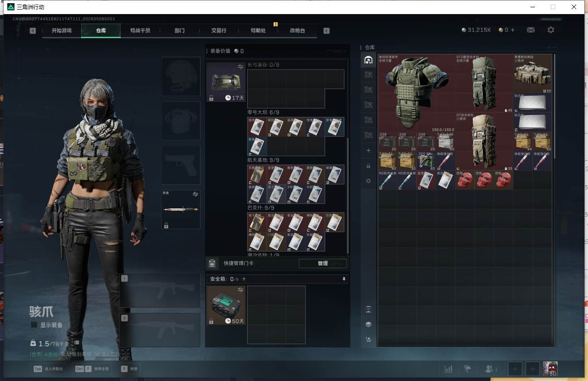Click the warehouse grid scrollbar
This screenshot has width=588, height=381.
click(x=554, y=107)
